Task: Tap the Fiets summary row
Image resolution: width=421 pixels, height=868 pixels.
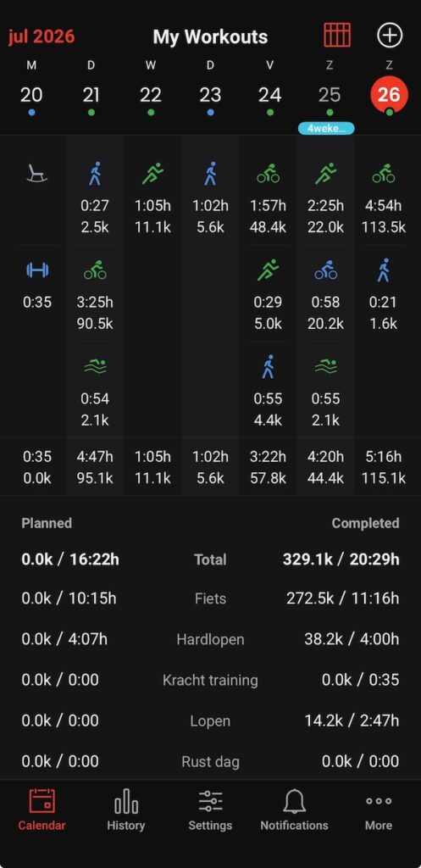Action: click(x=210, y=598)
